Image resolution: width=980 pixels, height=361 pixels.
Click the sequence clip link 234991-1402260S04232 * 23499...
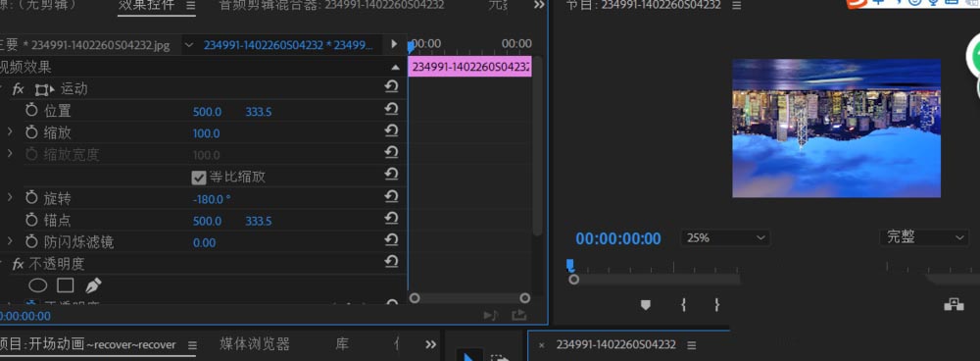click(288, 45)
